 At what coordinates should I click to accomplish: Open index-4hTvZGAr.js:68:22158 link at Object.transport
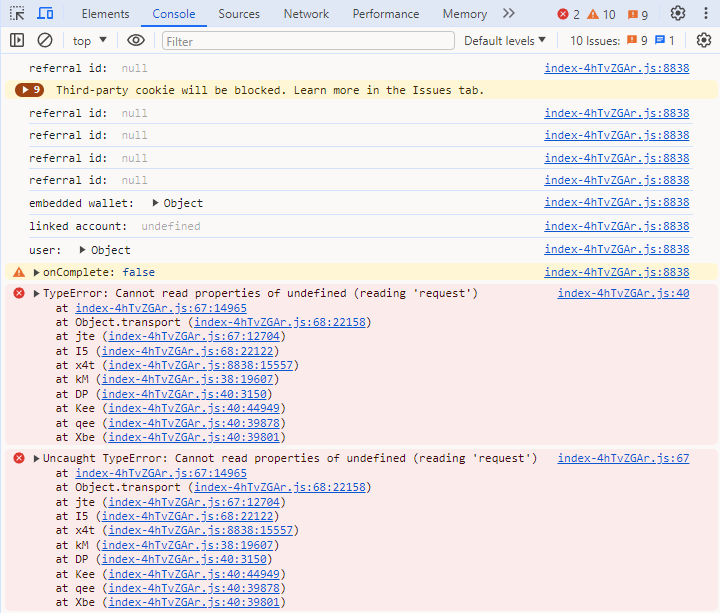(281, 323)
